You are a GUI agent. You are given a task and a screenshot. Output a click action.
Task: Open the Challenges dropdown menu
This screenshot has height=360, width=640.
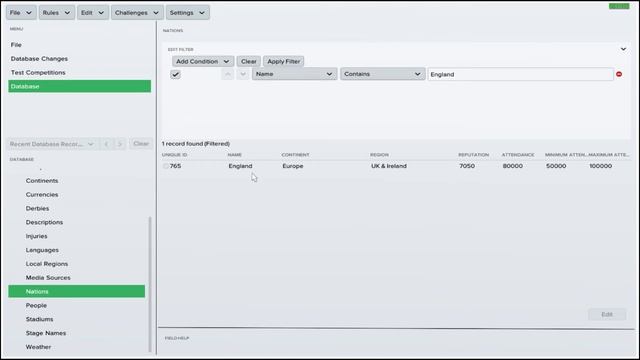pyautogui.click(x=137, y=13)
